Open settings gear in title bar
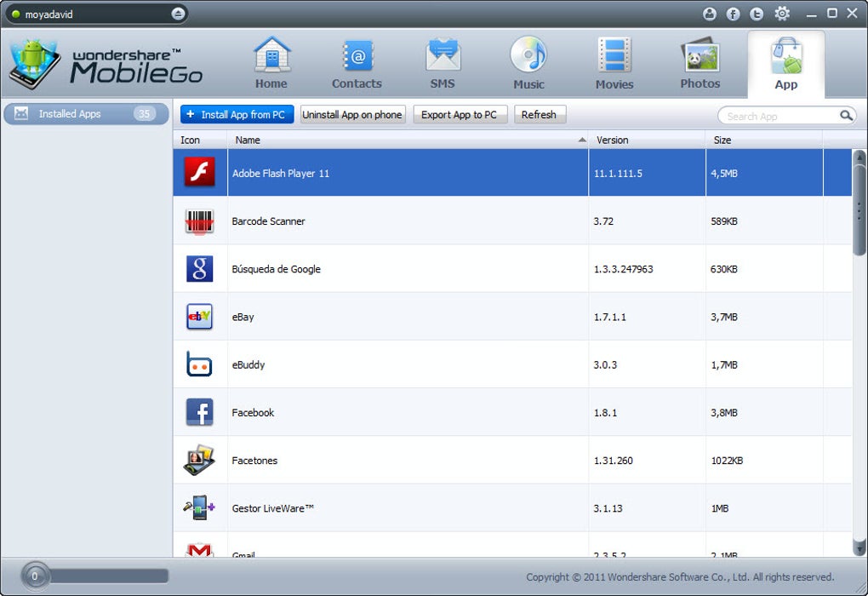The width and height of the screenshot is (868, 596). pyautogui.click(x=782, y=14)
